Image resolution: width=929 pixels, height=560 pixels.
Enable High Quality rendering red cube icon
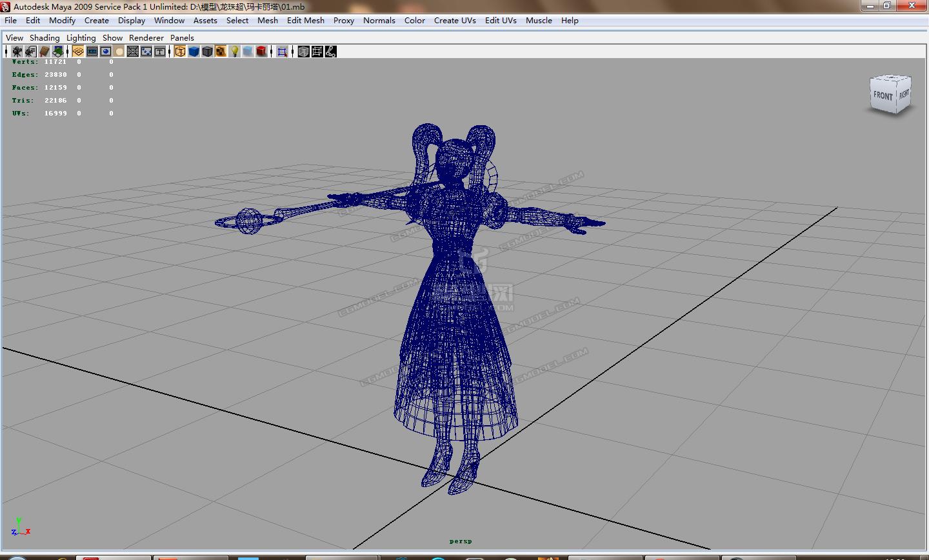[x=261, y=52]
